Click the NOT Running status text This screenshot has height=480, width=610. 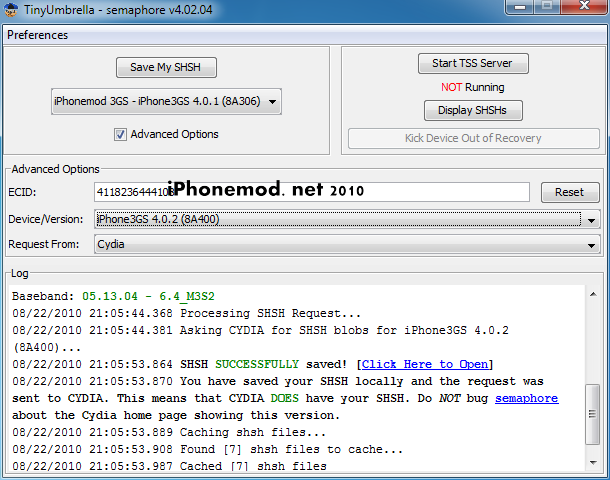point(473,87)
